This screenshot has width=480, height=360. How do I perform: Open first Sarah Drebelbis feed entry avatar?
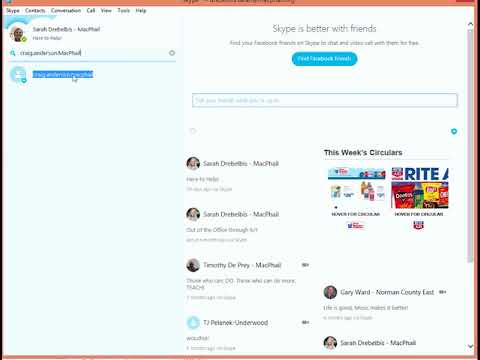193,163
